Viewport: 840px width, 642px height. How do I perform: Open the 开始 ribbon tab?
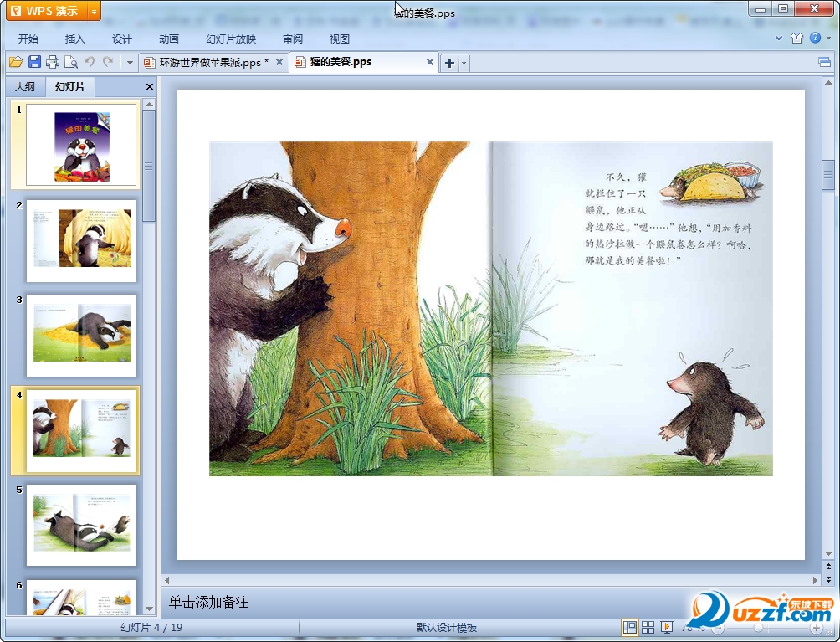[28, 39]
